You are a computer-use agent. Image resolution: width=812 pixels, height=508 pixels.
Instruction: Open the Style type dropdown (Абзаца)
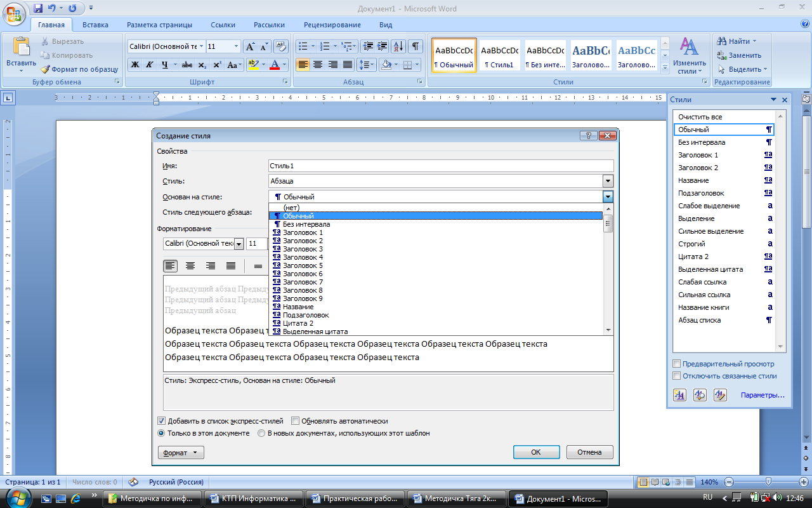pos(607,181)
